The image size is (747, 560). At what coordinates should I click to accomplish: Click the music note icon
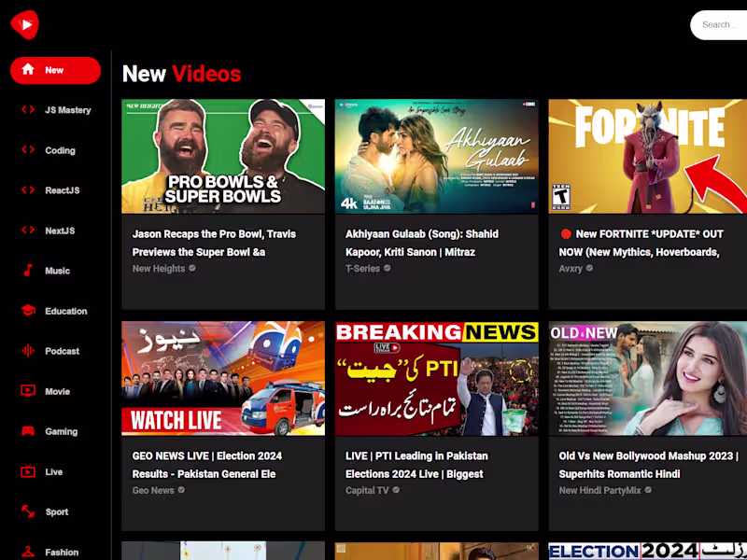tap(28, 270)
